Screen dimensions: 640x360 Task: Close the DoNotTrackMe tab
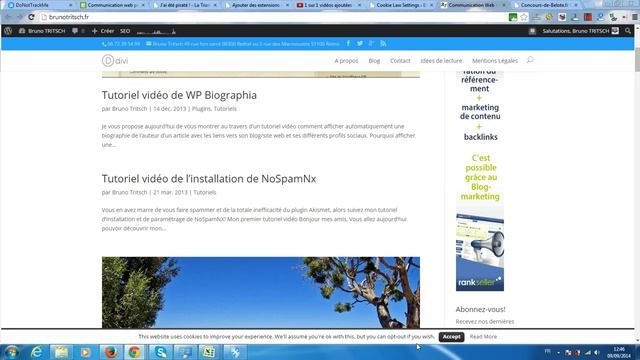[x=71, y=5]
